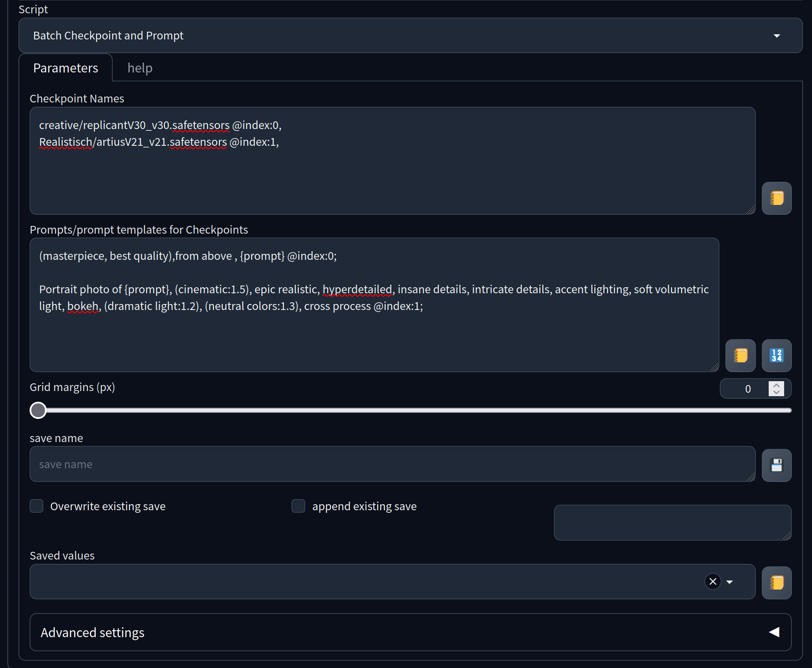Increase Grid margins with up stepper arrow
The height and width of the screenshot is (668, 812).
point(776,385)
